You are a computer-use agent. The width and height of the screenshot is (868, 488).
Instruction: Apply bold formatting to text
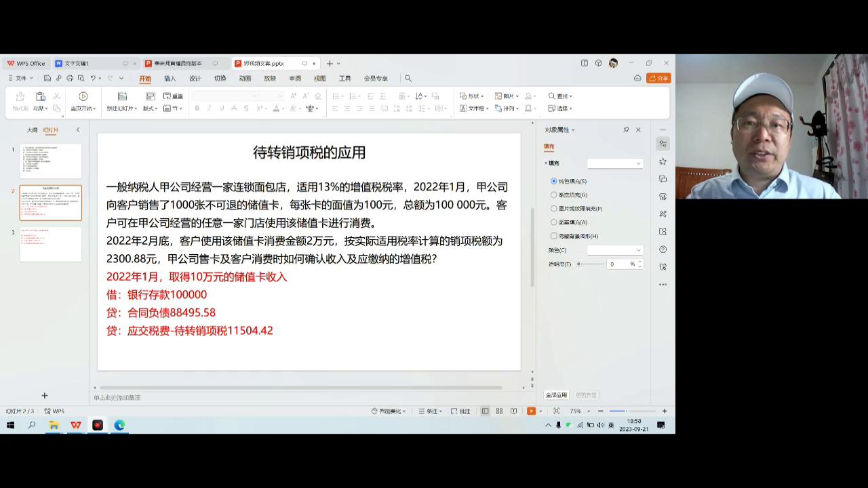[197, 108]
